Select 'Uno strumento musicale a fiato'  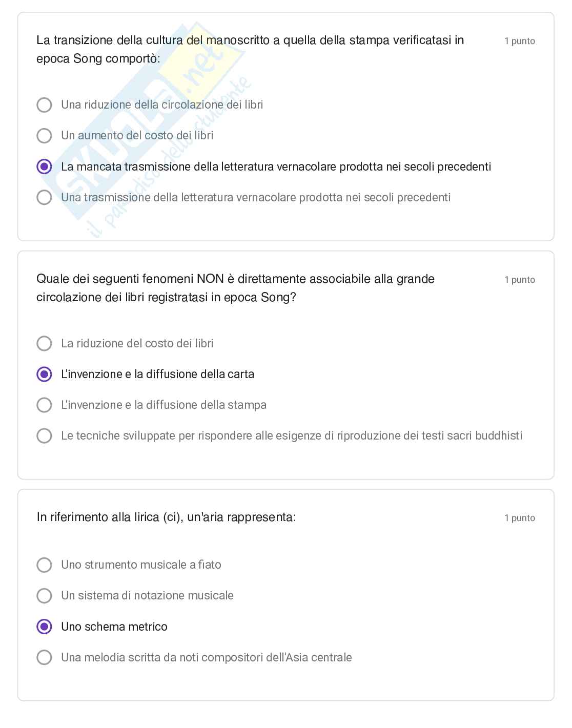click(x=45, y=565)
